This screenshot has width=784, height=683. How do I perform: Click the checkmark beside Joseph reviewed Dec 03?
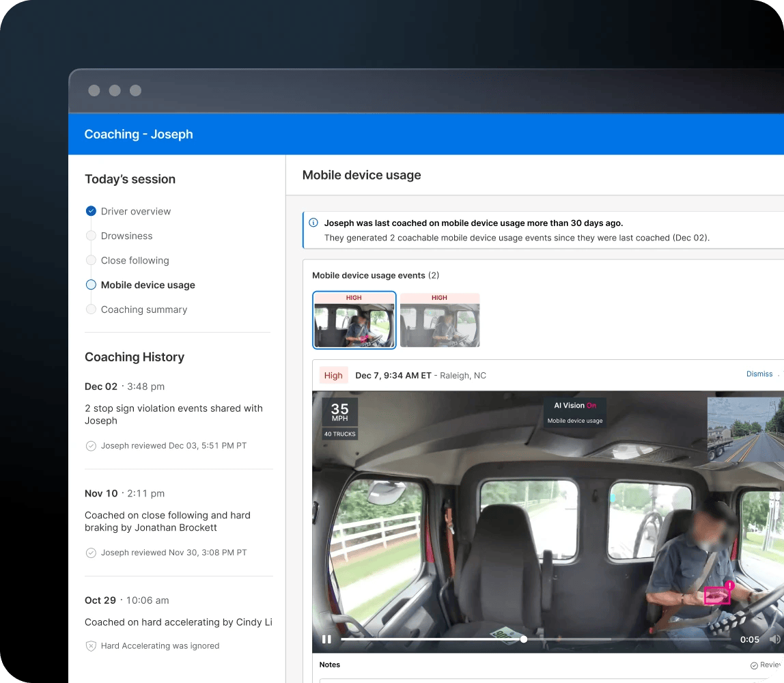tap(91, 445)
